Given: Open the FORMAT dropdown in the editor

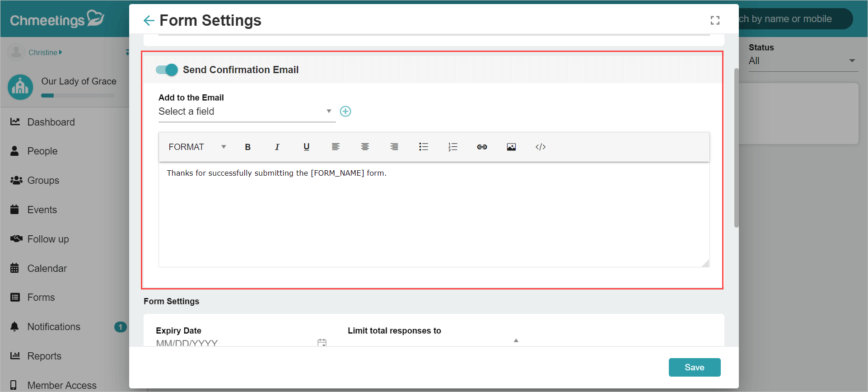Looking at the screenshot, I should tap(197, 147).
